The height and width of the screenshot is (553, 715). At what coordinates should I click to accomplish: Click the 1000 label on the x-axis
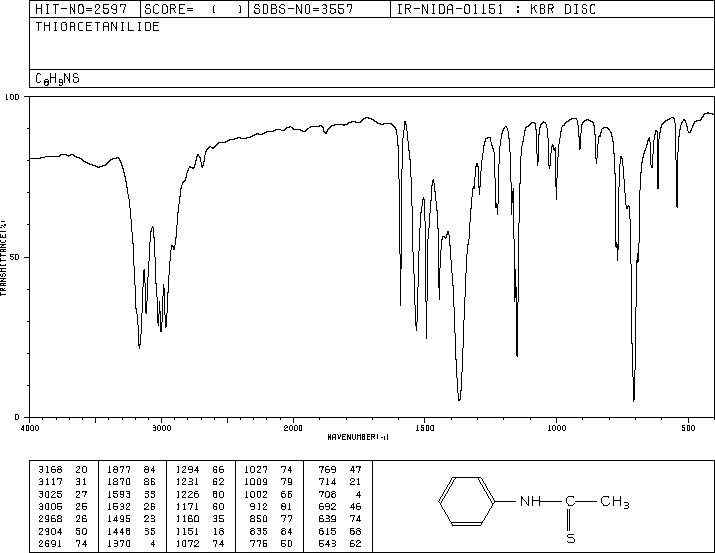[556, 428]
